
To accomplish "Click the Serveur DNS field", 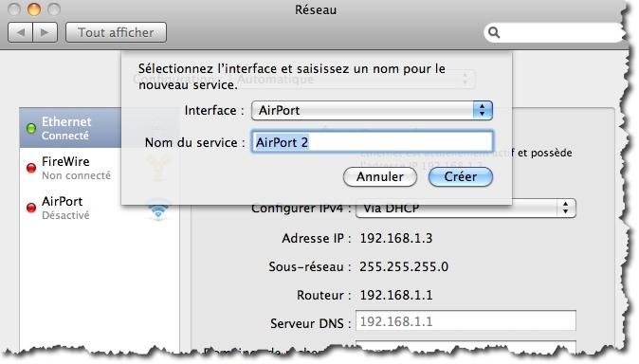I will click(x=466, y=321).
